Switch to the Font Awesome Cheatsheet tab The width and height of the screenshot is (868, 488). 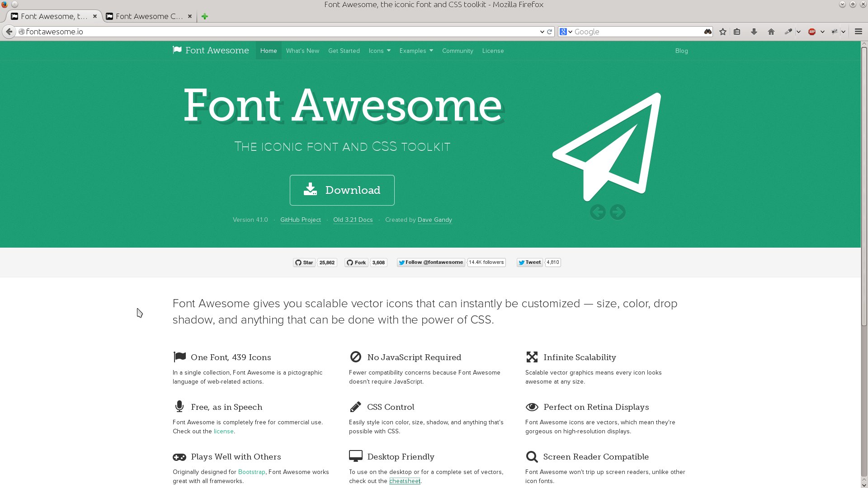[x=149, y=16]
